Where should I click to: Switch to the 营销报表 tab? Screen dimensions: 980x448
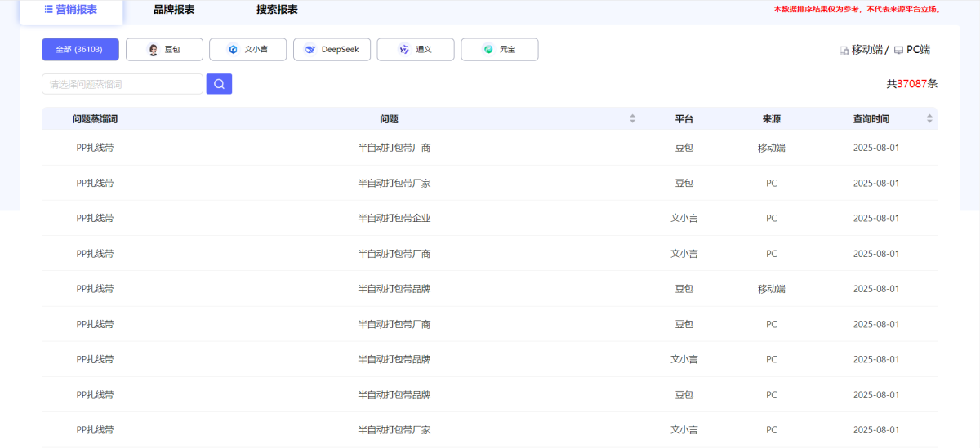click(x=71, y=10)
